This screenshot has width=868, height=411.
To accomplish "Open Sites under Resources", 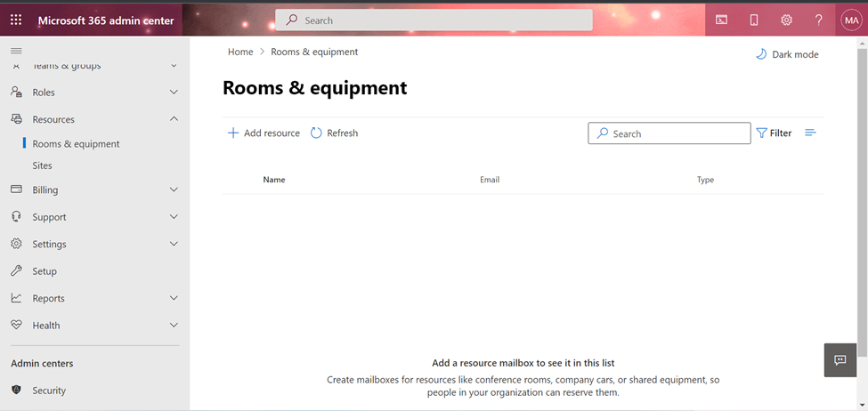I will tap(42, 165).
